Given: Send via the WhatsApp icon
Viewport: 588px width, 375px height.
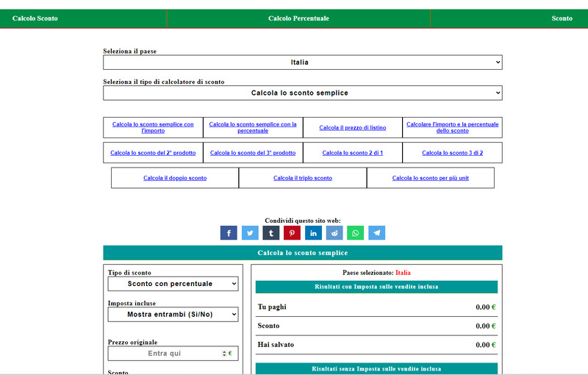Looking at the screenshot, I should (x=356, y=233).
